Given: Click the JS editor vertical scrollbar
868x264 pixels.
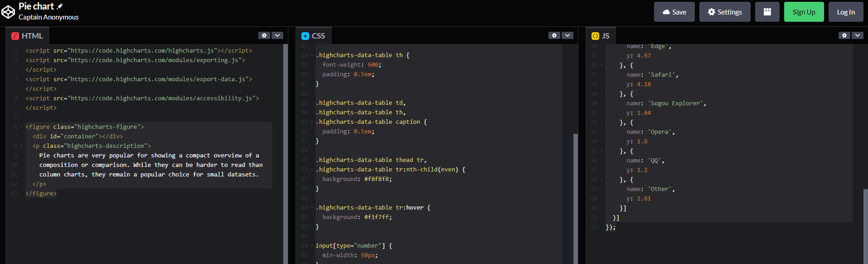Looking at the screenshot, I should click(x=865, y=226).
